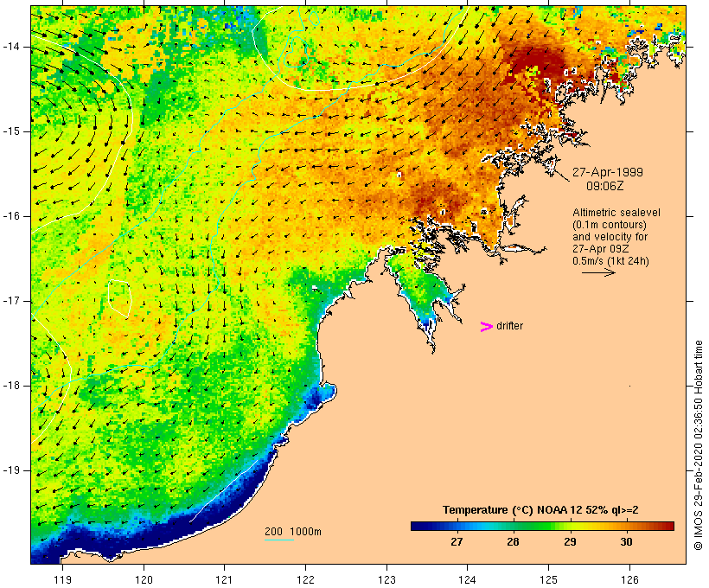Click the temperature color bar
The image size is (709, 588).
point(543,526)
